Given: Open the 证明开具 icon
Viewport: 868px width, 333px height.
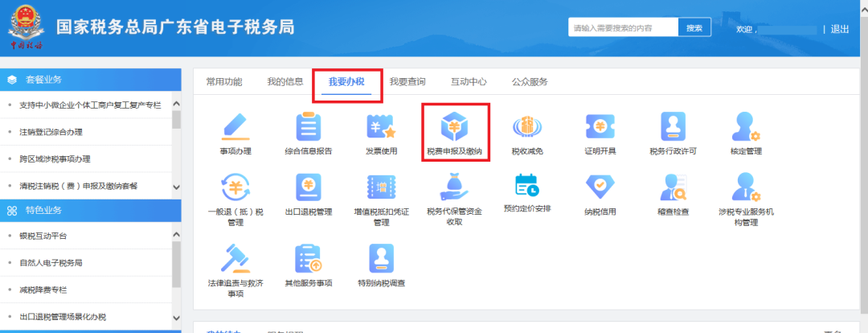Looking at the screenshot, I should pyautogui.click(x=600, y=125).
